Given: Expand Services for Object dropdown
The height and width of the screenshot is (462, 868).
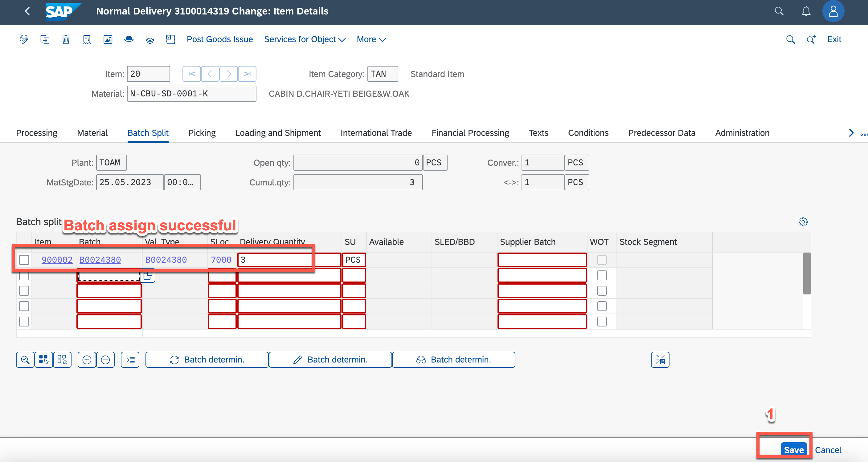Looking at the screenshot, I should click(305, 39).
